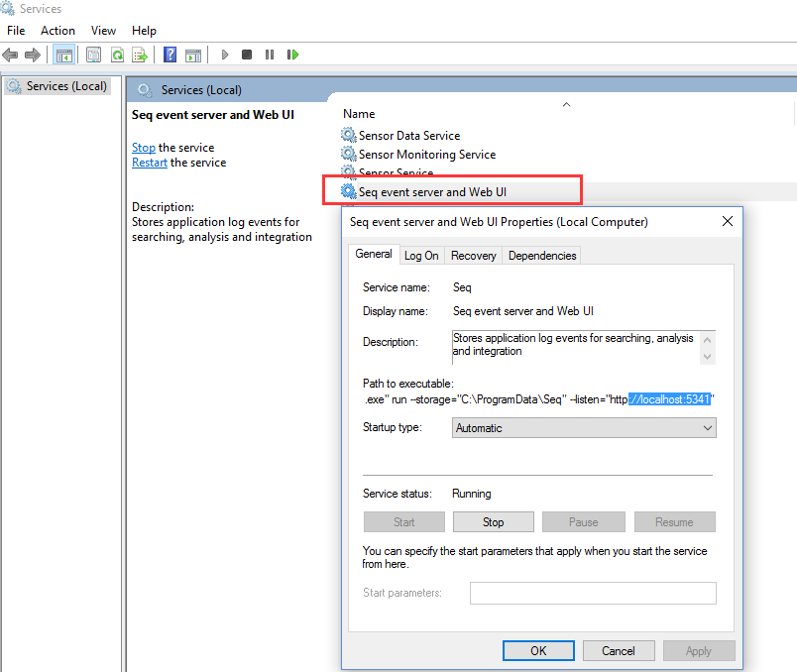Click the Refresh toolbar icon
This screenshot has height=672, width=797.
point(117,55)
